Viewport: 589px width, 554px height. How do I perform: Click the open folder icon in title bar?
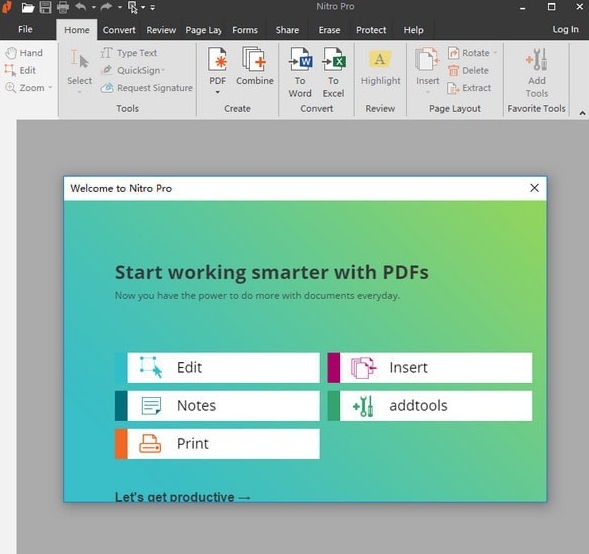point(28,7)
